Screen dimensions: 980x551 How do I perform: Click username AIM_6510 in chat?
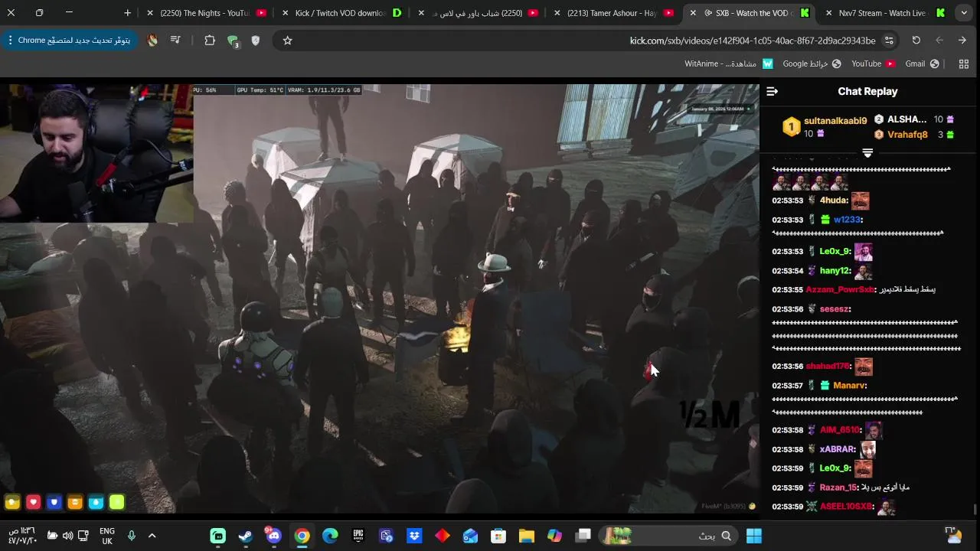(840, 430)
